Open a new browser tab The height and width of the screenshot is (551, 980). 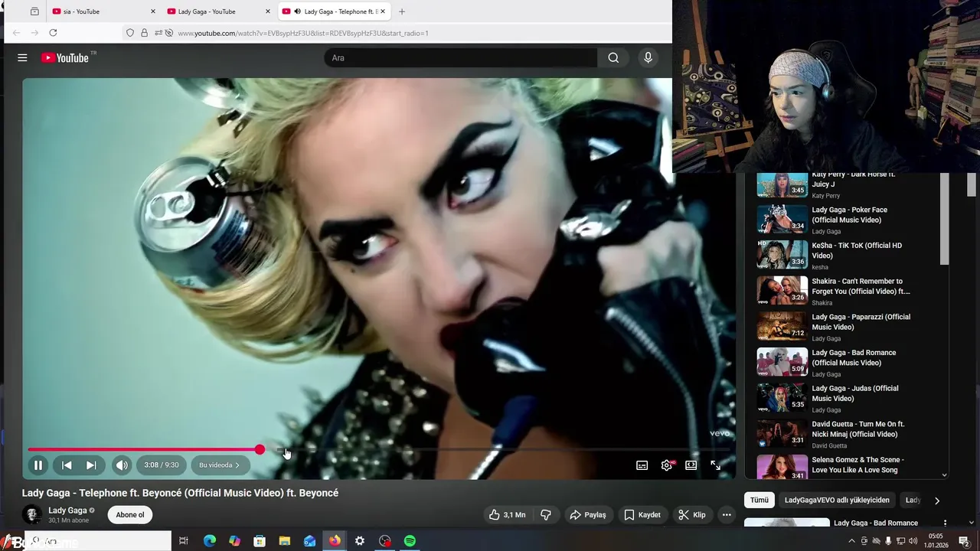point(402,11)
